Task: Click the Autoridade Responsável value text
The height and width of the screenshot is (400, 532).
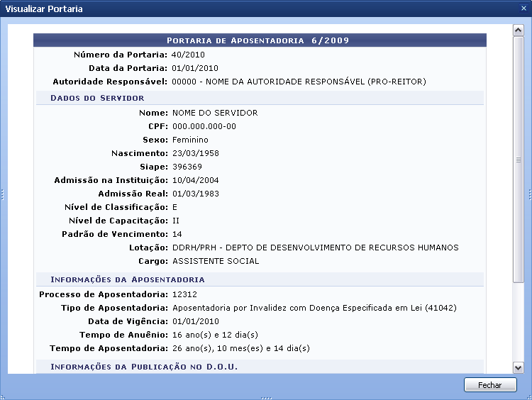Action: [x=299, y=82]
